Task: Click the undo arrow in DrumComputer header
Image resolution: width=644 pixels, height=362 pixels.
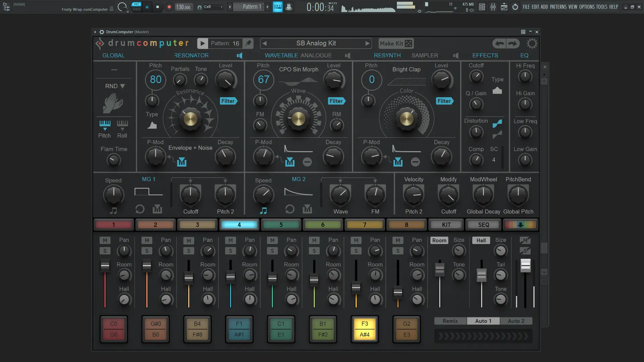Action: point(499,43)
